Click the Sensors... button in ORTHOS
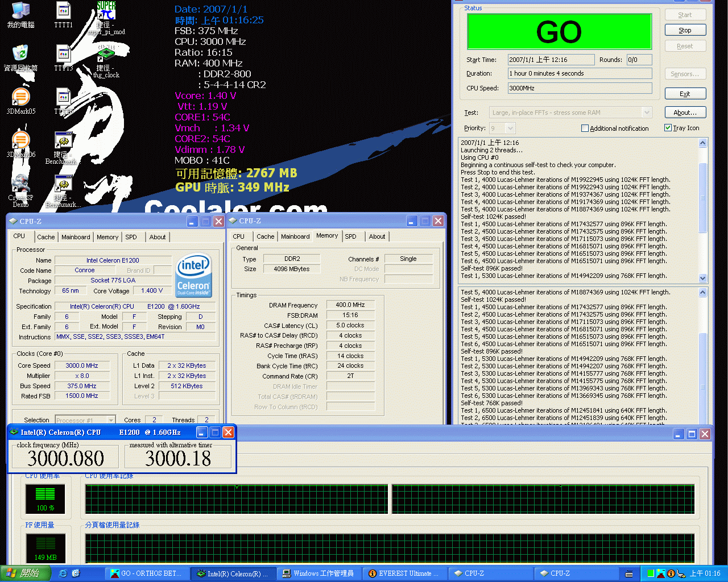728x582 pixels. pyautogui.click(x=685, y=74)
